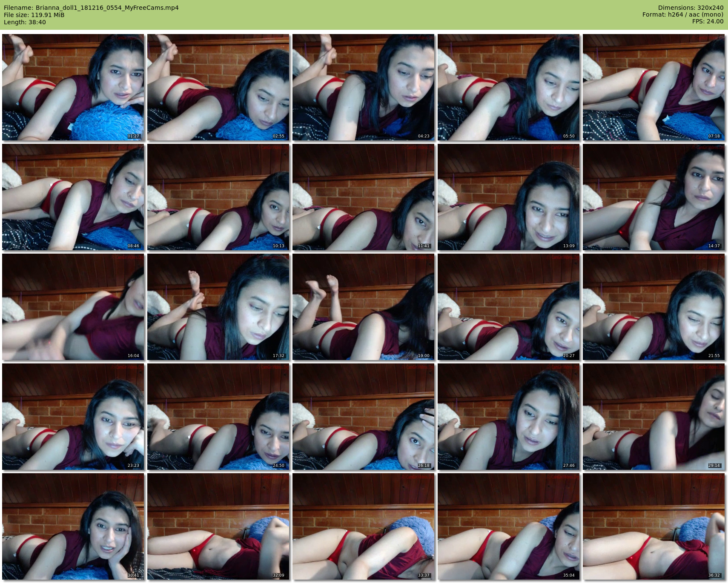Pick the thumbnail at 23:23
Image resolution: width=728 pixels, height=583 pixels.
pos(73,417)
